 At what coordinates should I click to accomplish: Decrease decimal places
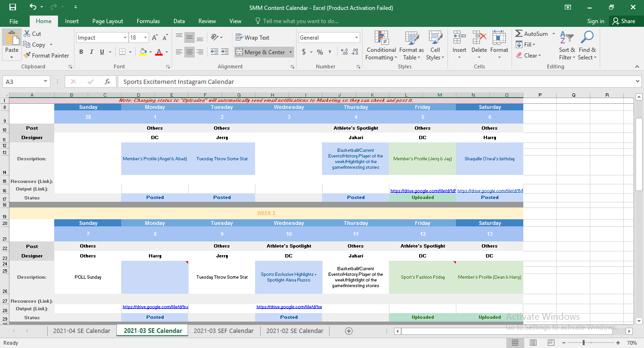355,52
